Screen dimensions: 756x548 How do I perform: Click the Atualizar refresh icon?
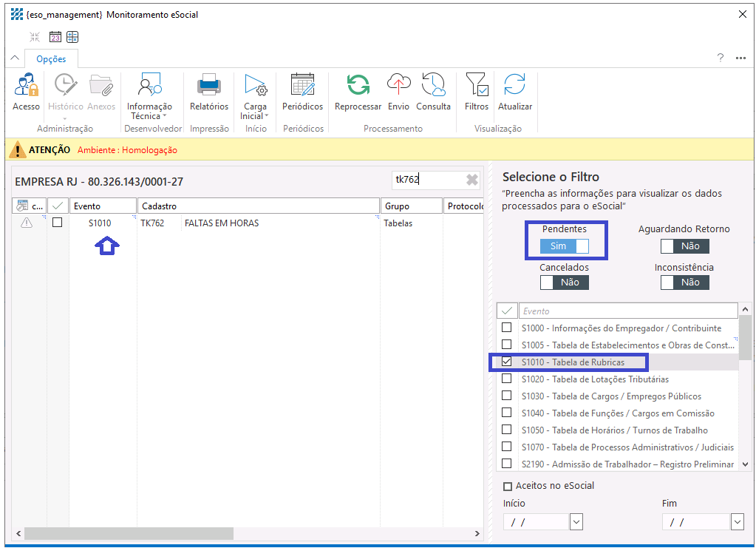pos(514,87)
